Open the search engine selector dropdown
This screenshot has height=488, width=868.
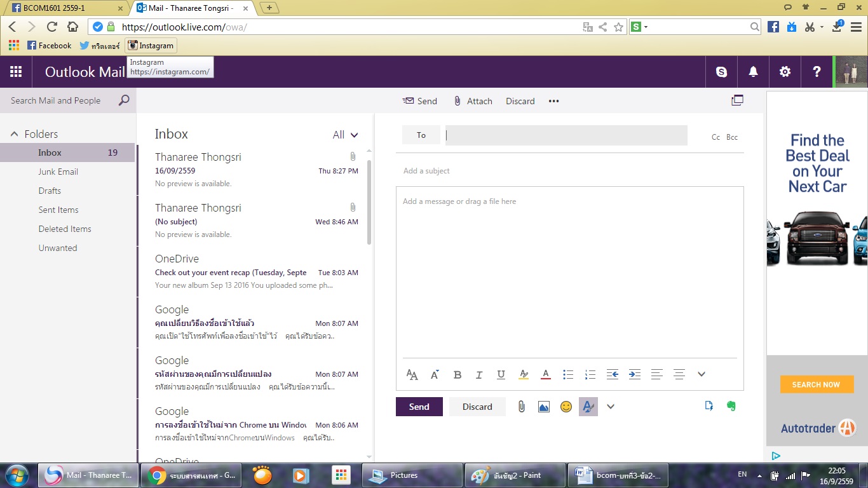click(x=639, y=27)
